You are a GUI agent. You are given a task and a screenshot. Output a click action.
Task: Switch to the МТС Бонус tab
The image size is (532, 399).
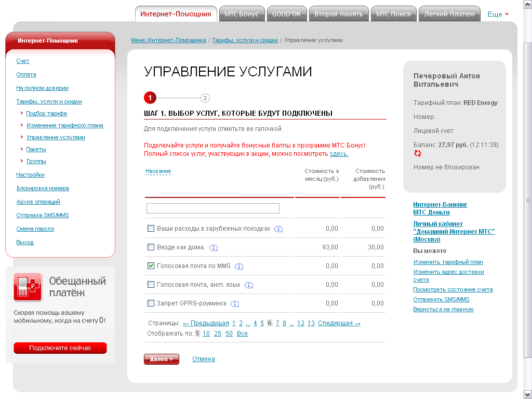pyautogui.click(x=242, y=14)
